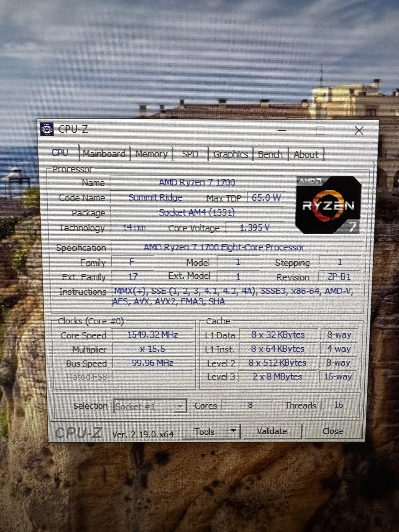399x532 pixels.
Task: Click the Validate button
Action: [272, 431]
